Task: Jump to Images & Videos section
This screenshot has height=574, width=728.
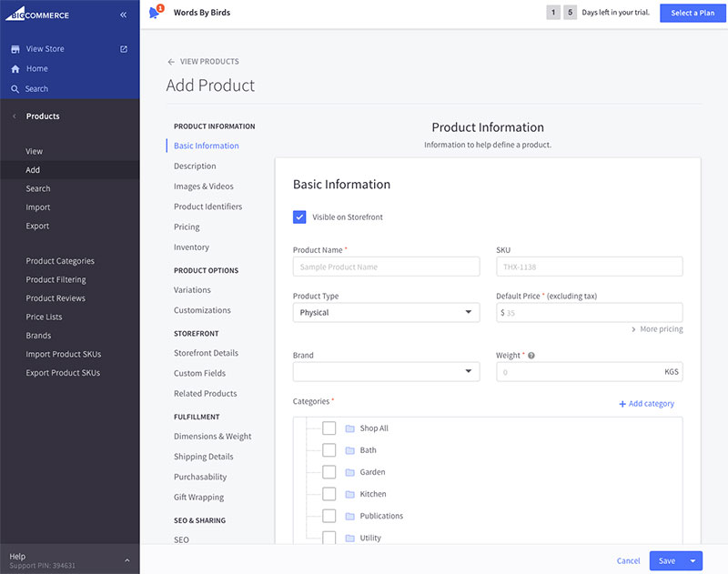Action: (204, 186)
